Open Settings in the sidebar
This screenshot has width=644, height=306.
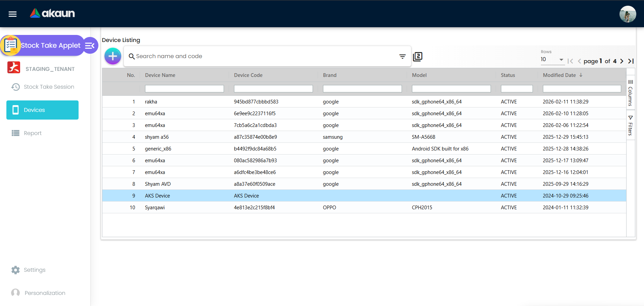click(x=34, y=270)
